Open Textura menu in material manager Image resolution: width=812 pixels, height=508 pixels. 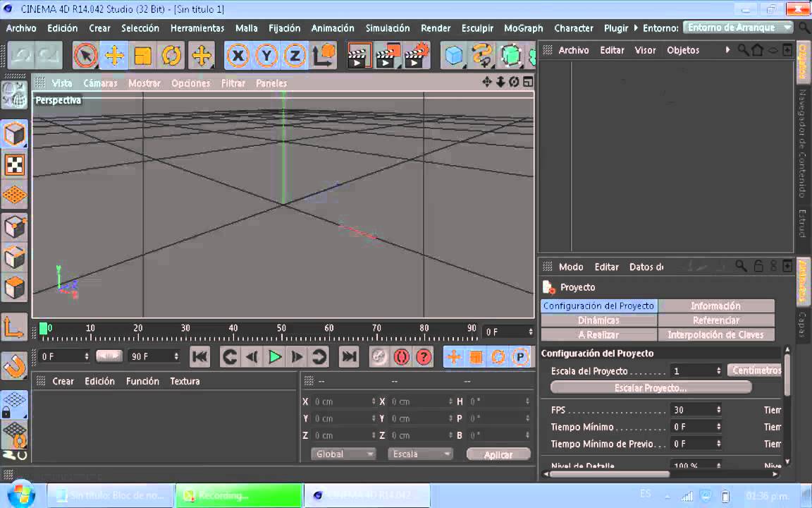tap(185, 381)
